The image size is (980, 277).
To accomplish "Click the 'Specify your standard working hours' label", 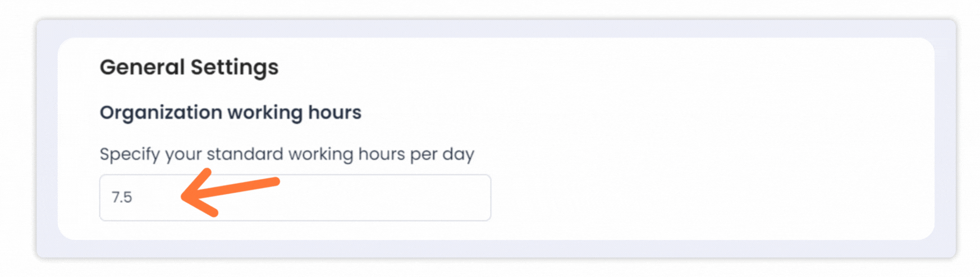I will coord(286,154).
